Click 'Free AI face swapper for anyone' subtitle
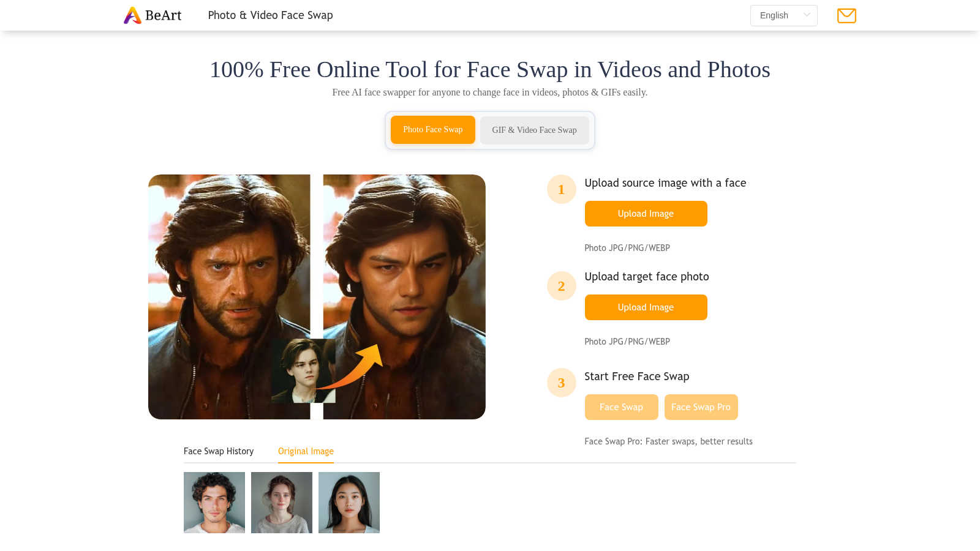This screenshot has width=980, height=551. pos(490,92)
